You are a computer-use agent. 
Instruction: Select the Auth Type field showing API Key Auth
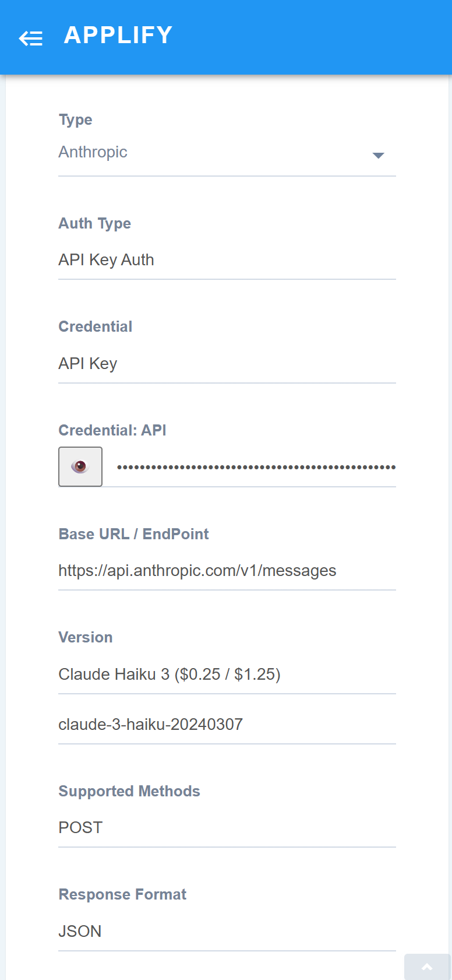227,260
